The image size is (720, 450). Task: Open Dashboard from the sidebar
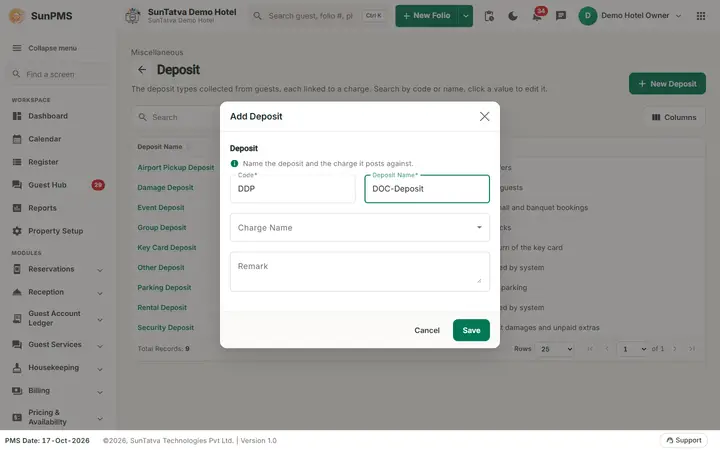click(48, 116)
